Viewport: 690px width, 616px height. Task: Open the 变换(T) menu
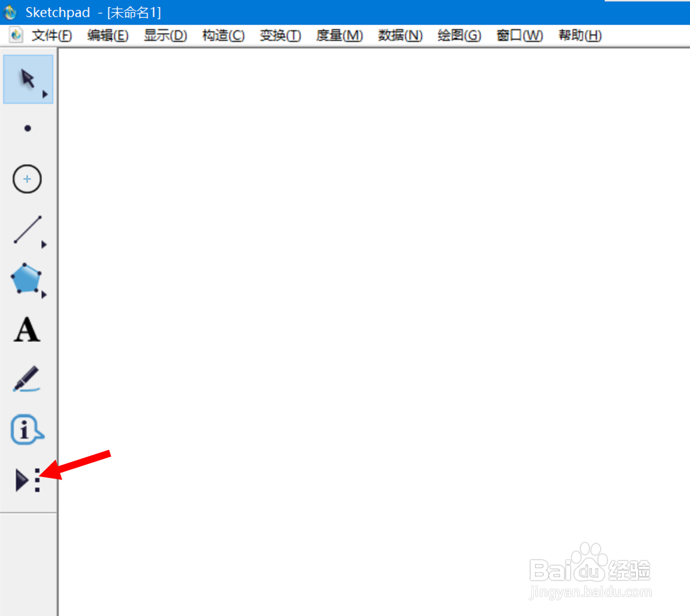pyautogui.click(x=280, y=36)
